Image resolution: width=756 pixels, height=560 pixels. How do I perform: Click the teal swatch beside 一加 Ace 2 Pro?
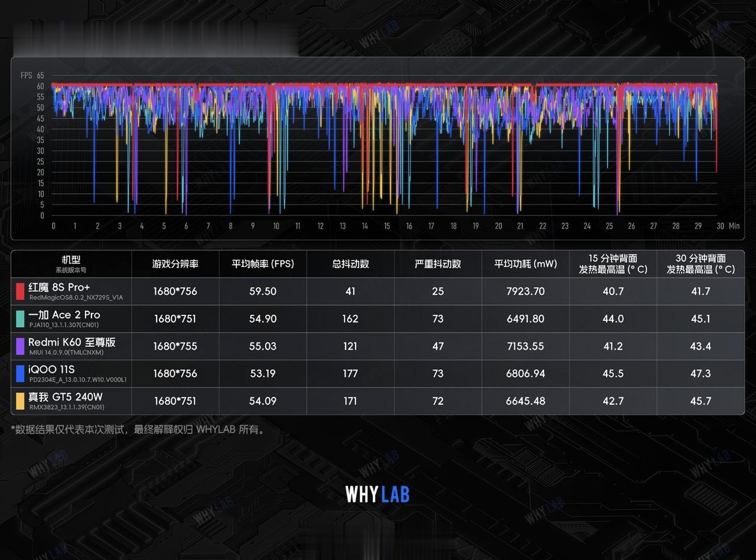point(20,319)
